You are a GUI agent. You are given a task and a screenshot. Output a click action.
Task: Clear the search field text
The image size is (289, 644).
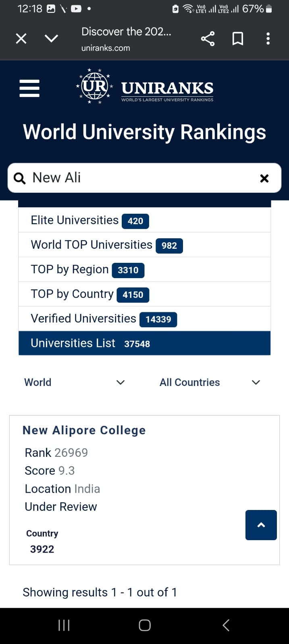tap(264, 178)
